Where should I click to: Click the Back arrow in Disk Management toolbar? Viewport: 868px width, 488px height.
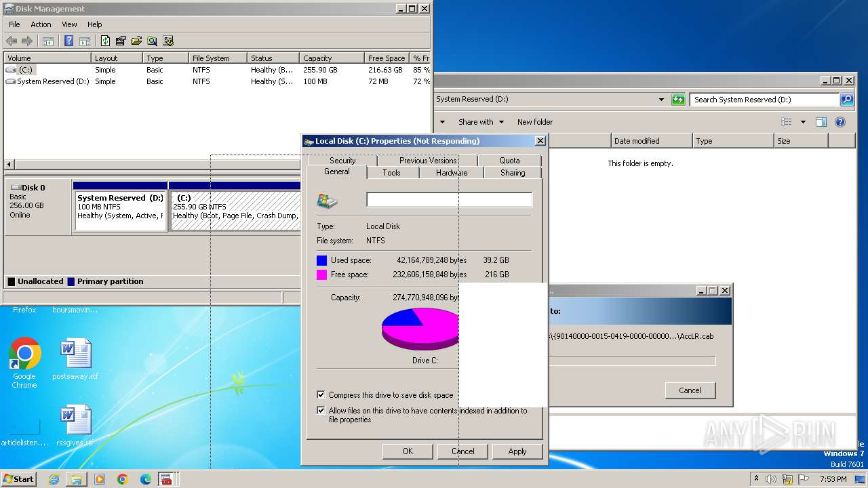(x=12, y=41)
